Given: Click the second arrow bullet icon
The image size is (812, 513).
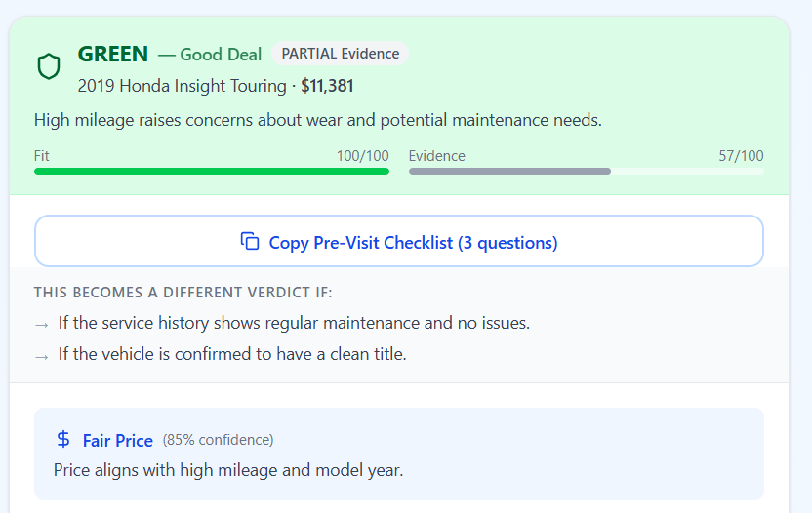Looking at the screenshot, I should pos(42,357).
